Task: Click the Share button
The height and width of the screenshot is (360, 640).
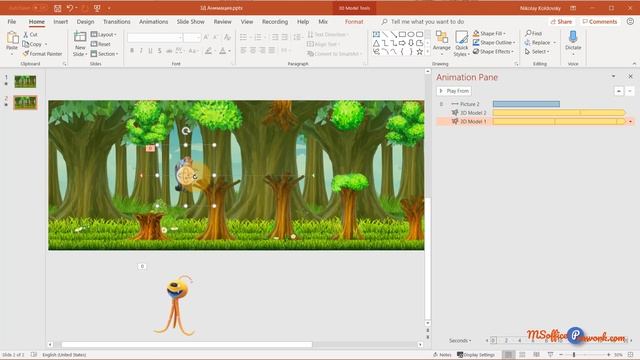Action: 561,22
